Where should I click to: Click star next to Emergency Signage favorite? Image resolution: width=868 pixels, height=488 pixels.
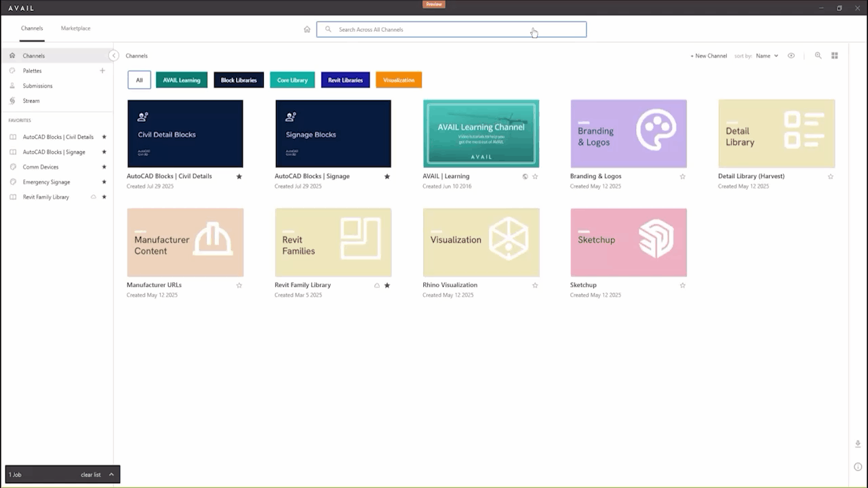pyautogui.click(x=104, y=182)
